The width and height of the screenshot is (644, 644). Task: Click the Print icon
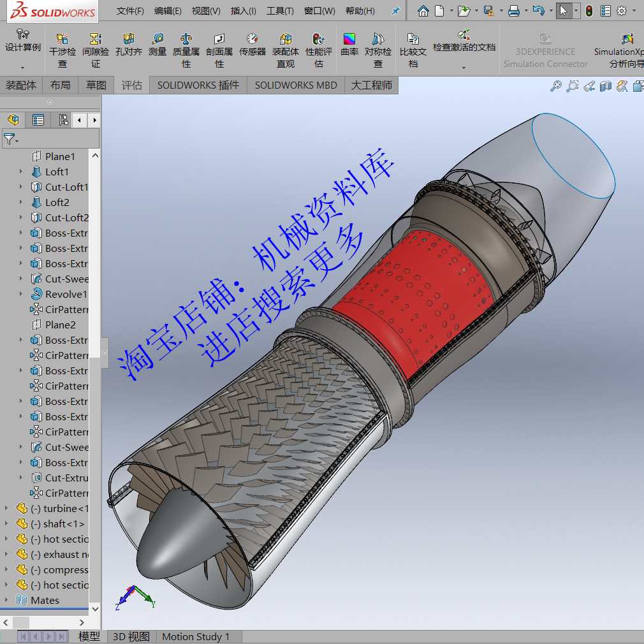click(x=514, y=11)
